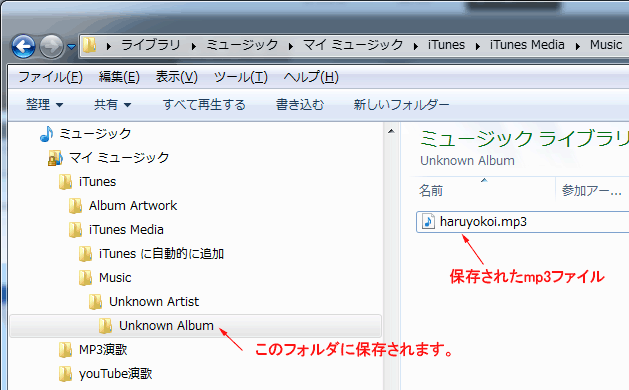Image resolution: width=629 pixels, height=390 pixels.
Task: Select MP3演歌 folder in tree
Action: click(103, 350)
